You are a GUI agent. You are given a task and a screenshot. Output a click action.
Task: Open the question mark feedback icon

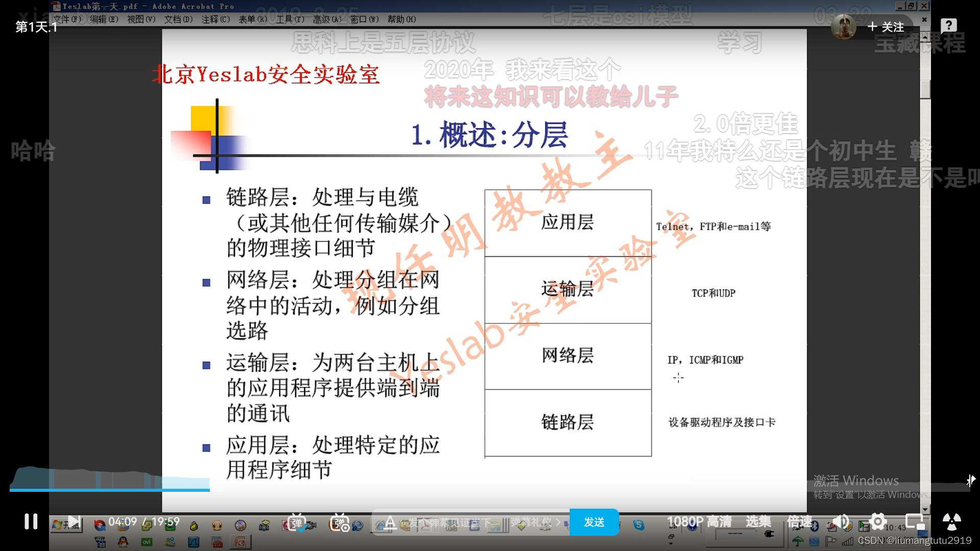tap(948, 26)
